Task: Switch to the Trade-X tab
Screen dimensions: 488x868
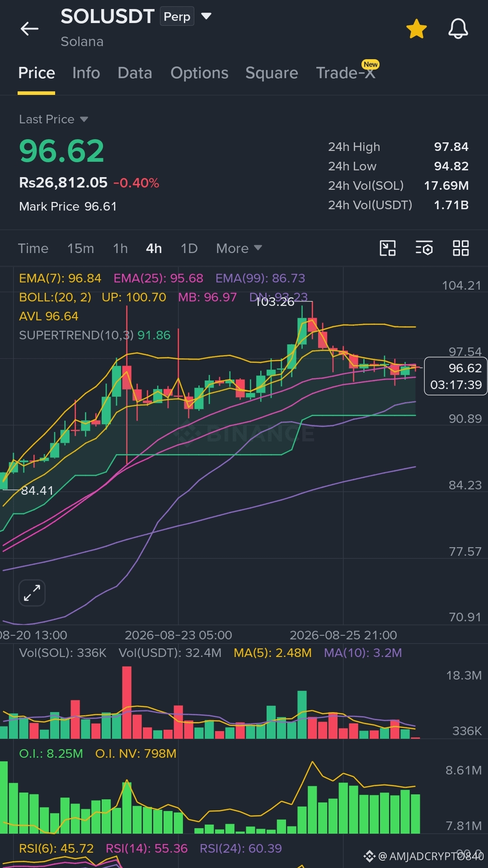Action: [346, 73]
